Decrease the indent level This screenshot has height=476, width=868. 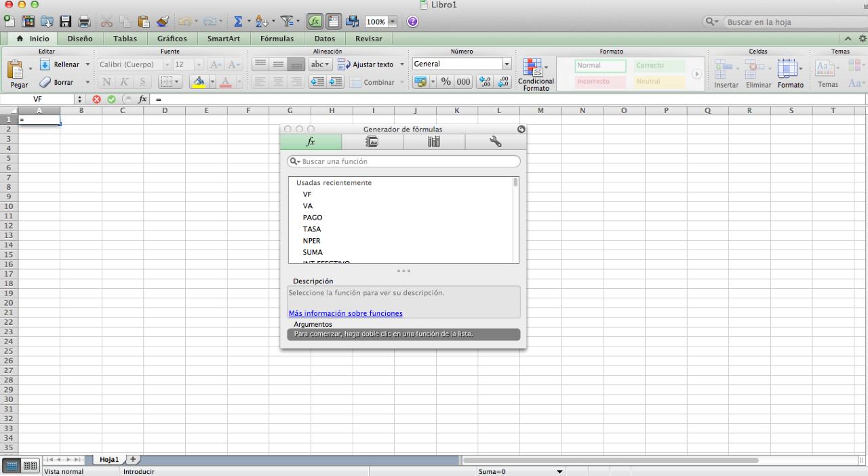[317, 82]
